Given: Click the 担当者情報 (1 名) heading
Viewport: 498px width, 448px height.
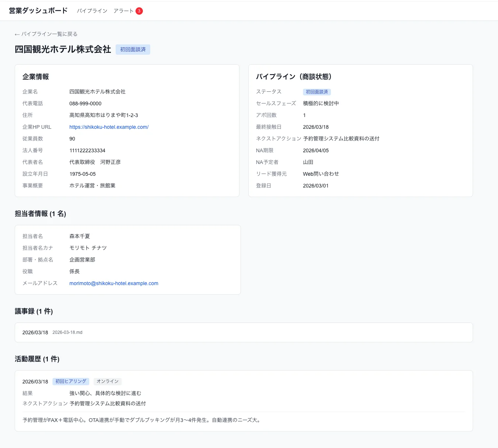Looking at the screenshot, I should (x=40, y=214).
